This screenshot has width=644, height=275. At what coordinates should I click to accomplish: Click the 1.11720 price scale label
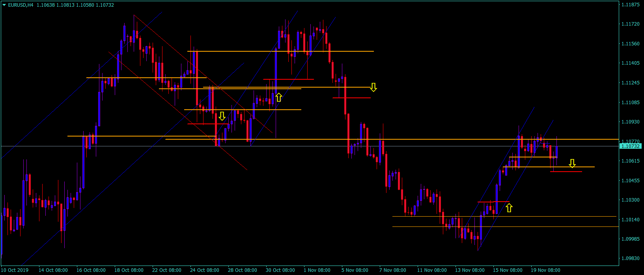[630, 24]
